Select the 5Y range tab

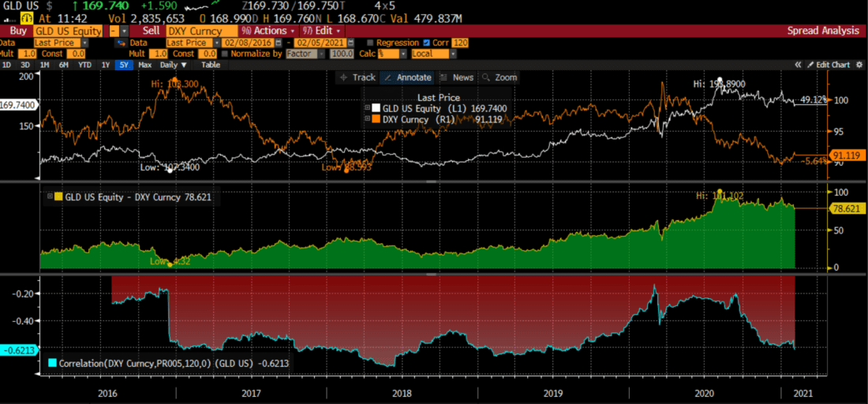[x=123, y=65]
